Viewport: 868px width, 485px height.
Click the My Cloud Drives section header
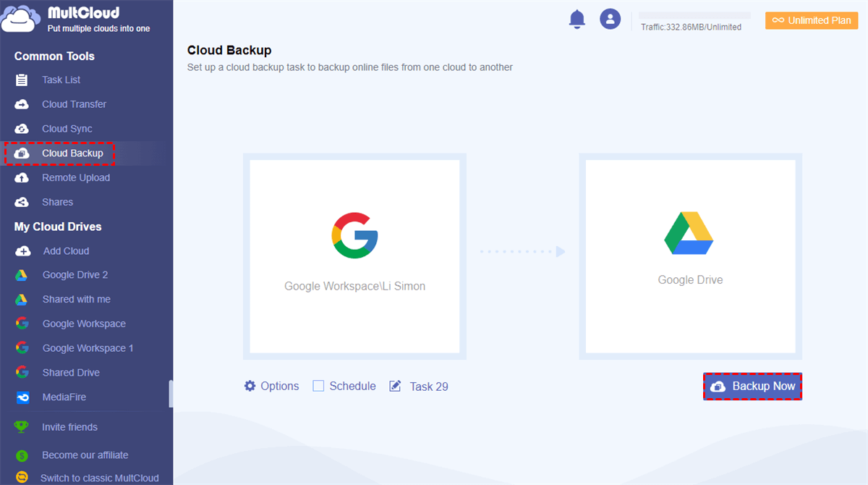pyautogui.click(x=58, y=227)
